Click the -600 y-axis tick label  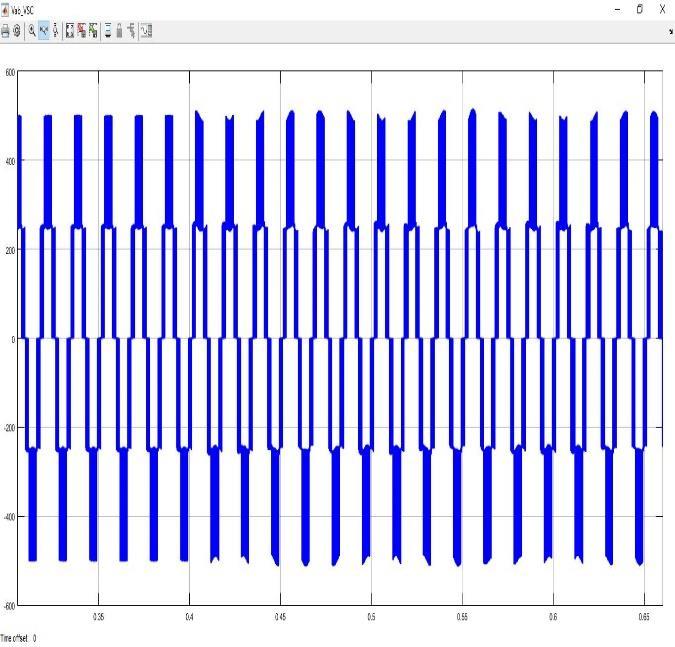9,606
